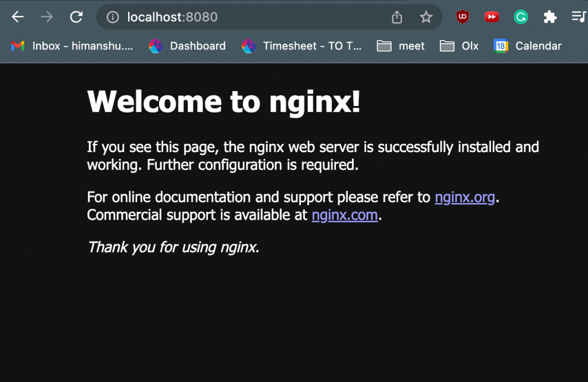The height and width of the screenshot is (382, 588).
Task: Follow the nginx.org documentation link
Action: pos(465,197)
